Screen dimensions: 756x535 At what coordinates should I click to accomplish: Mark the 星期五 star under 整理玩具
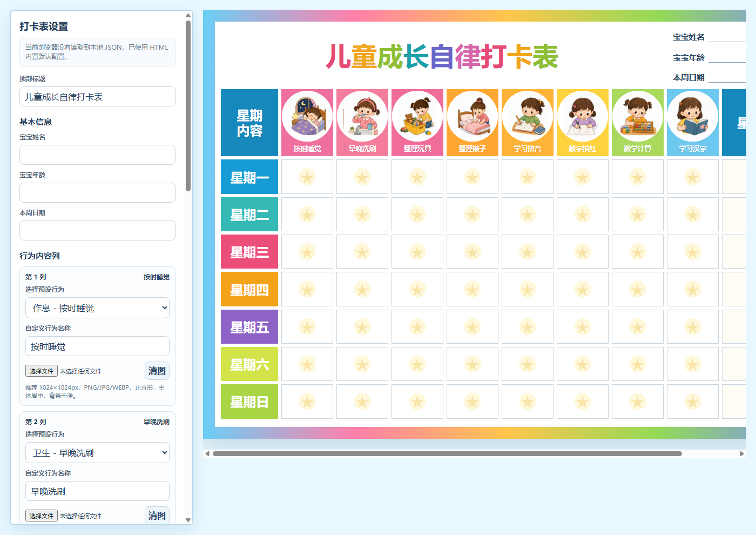(x=417, y=327)
